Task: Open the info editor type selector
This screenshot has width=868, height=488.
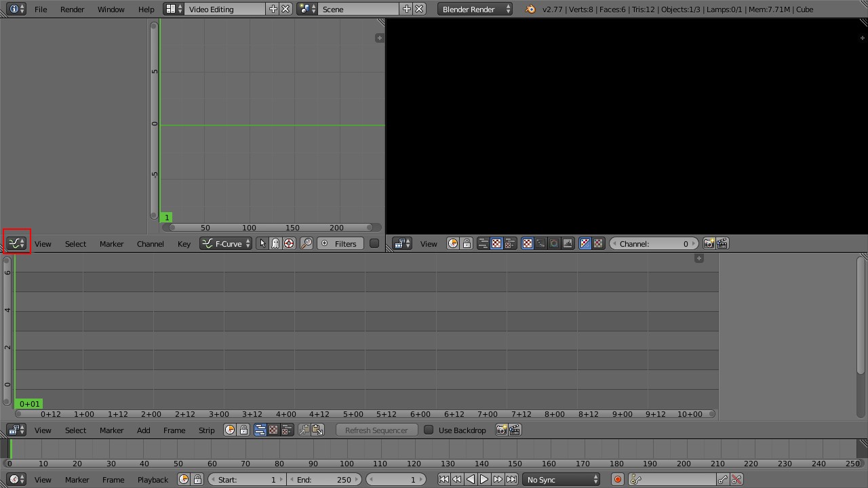Action: tap(16, 9)
